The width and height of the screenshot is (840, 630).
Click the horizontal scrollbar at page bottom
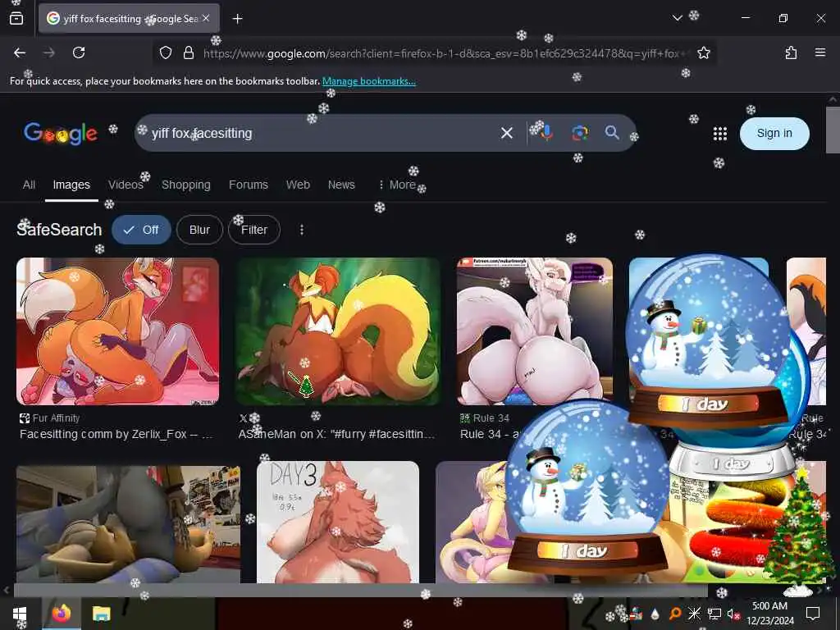click(360, 591)
